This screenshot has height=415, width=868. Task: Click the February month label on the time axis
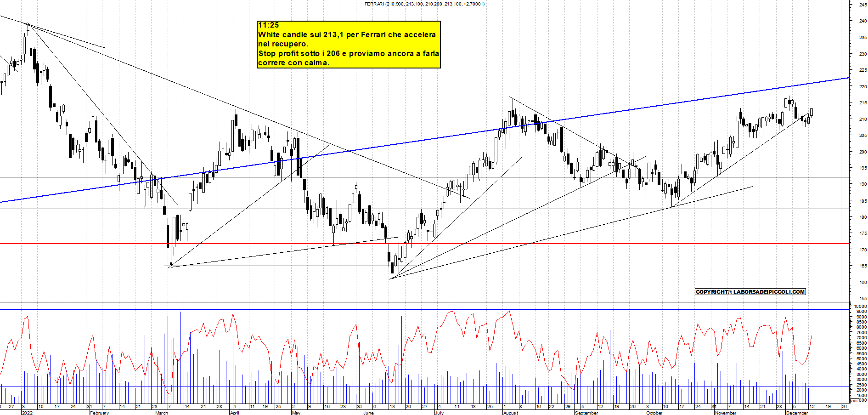pos(99,413)
